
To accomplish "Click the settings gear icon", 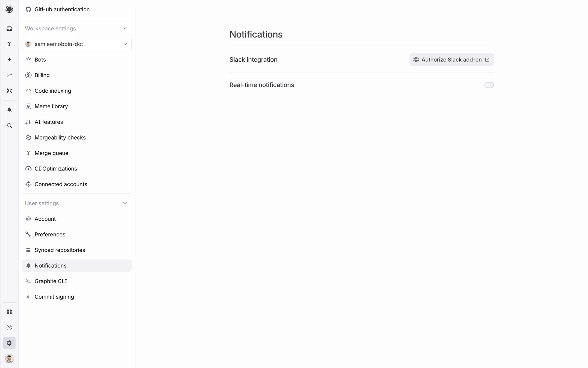I will coord(9,343).
